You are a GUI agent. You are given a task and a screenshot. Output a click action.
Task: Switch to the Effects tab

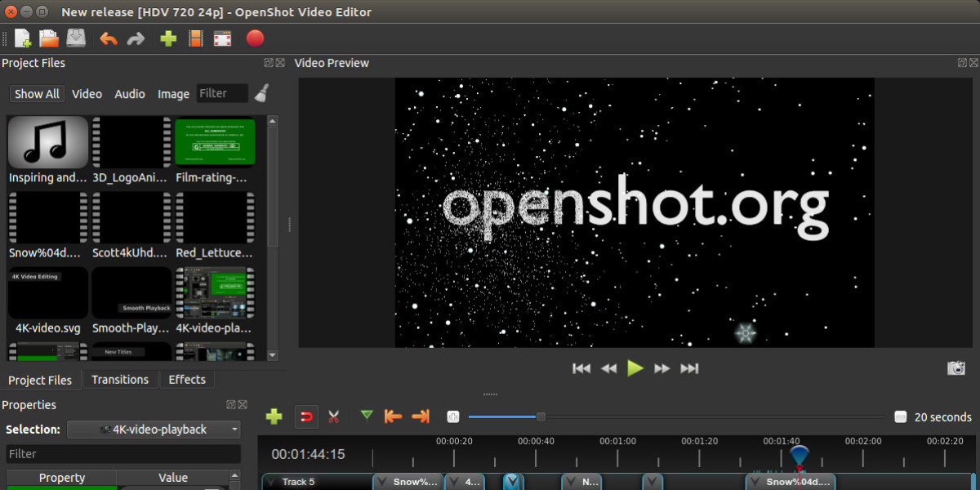[187, 379]
